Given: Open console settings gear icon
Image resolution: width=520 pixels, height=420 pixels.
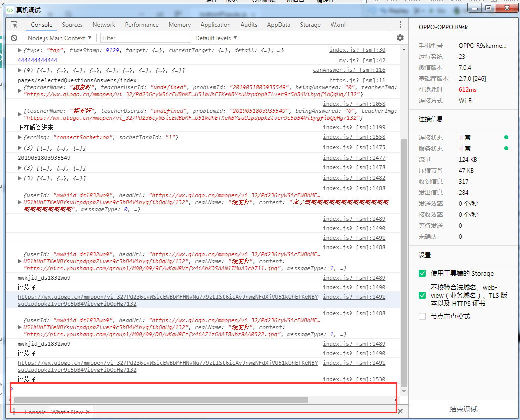Looking at the screenshot, I should click(x=400, y=38).
